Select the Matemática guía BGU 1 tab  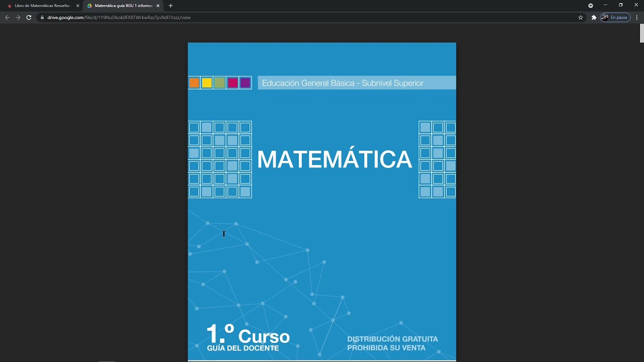[123, 6]
